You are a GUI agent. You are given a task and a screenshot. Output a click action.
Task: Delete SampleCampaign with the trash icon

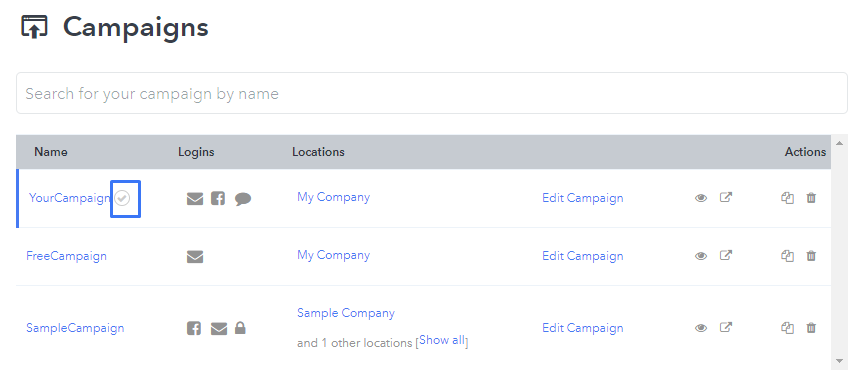click(811, 328)
